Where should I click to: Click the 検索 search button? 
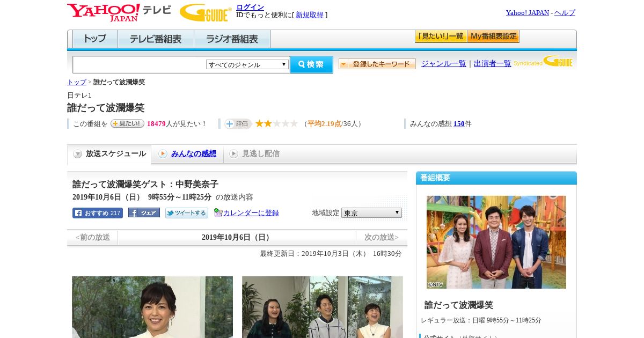click(x=311, y=64)
